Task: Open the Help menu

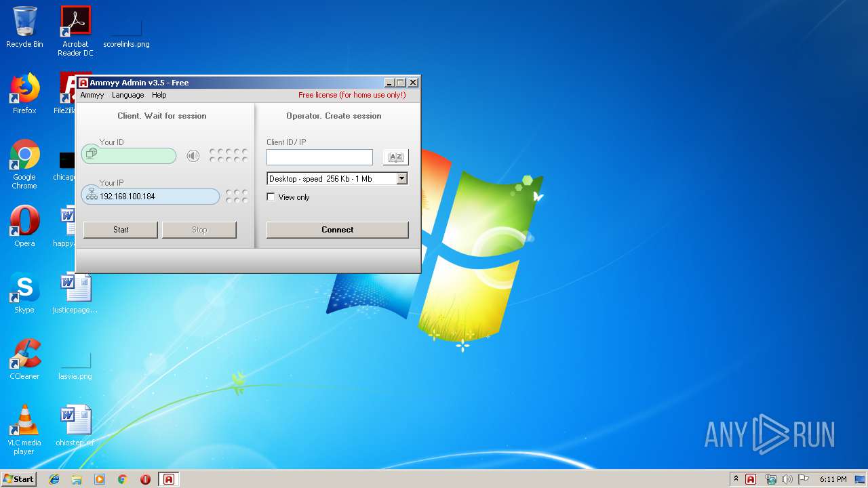Action: click(159, 95)
